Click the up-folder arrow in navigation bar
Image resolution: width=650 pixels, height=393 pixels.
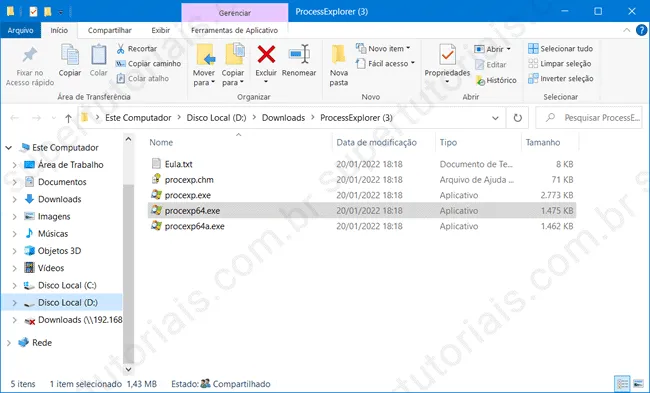pyautogui.click(x=68, y=118)
